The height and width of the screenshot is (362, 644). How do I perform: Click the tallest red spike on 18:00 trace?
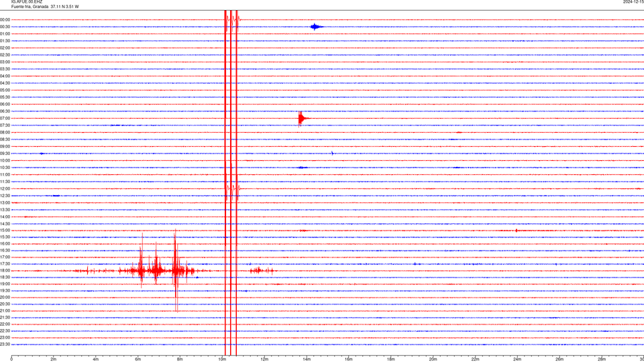(176, 270)
